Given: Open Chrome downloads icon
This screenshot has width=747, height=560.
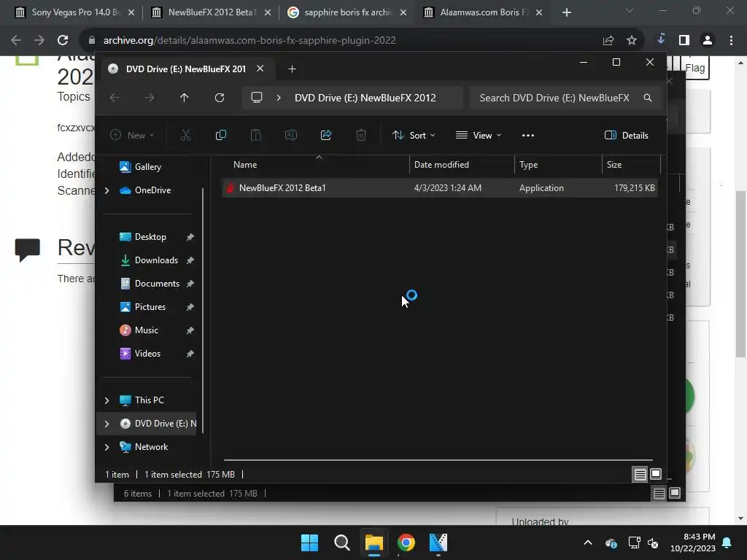Looking at the screenshot, I should pos(661,39).
